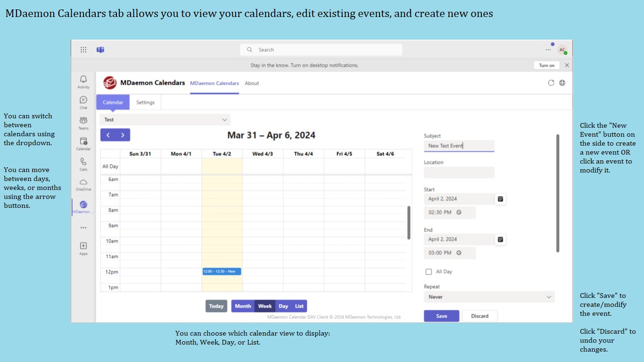Open the Start date calendar picker
The height and width of the screenshot is (362, 644).
(x=500, y=199)
